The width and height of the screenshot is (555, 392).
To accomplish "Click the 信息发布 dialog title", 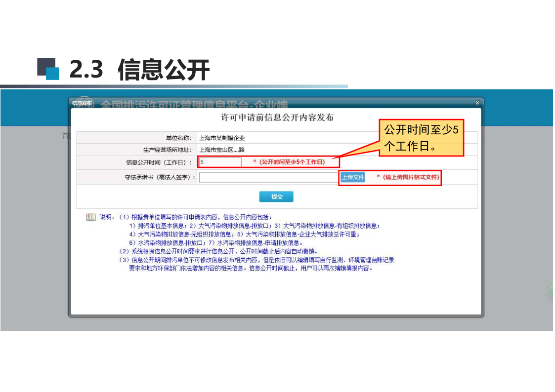I will 82,103.
